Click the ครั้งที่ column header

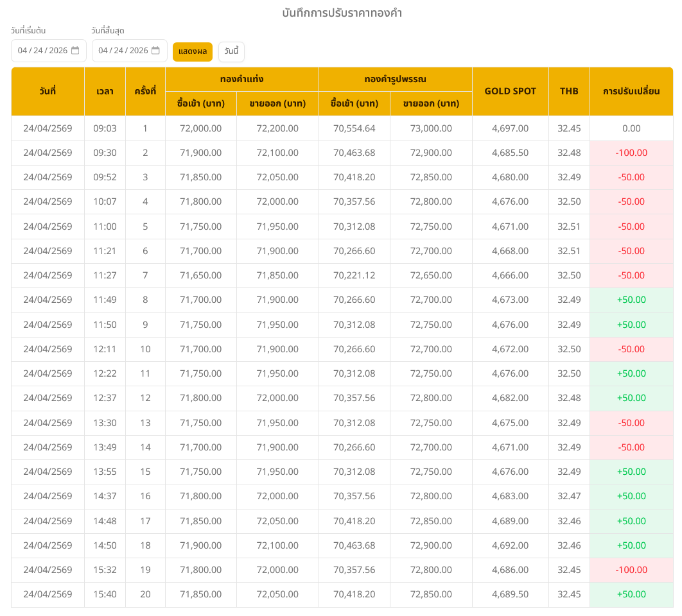(x=145, y=91)
